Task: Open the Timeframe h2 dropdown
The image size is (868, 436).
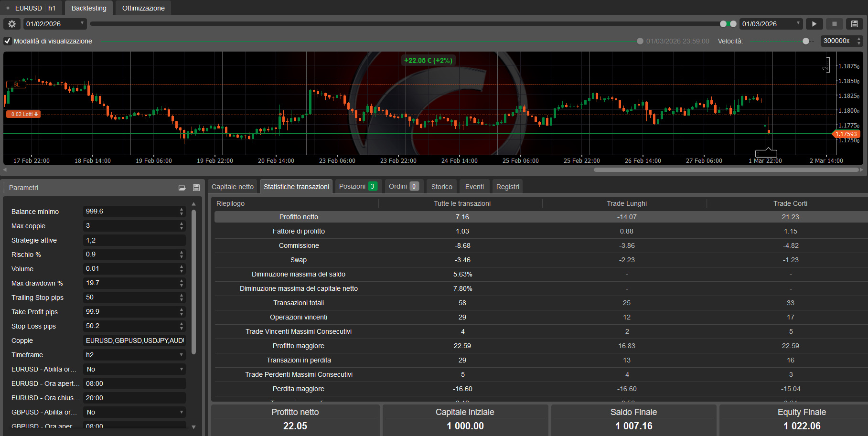Action: (x=134, y=355)
